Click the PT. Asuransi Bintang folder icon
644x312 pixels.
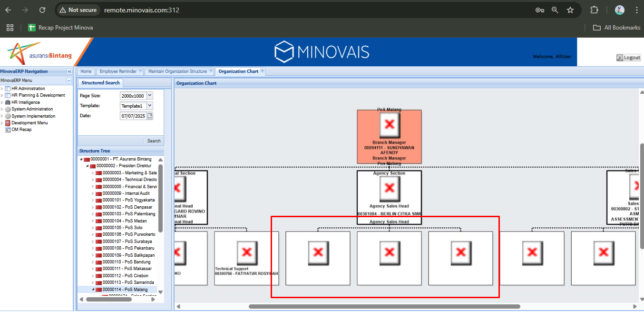click(87, 159)
